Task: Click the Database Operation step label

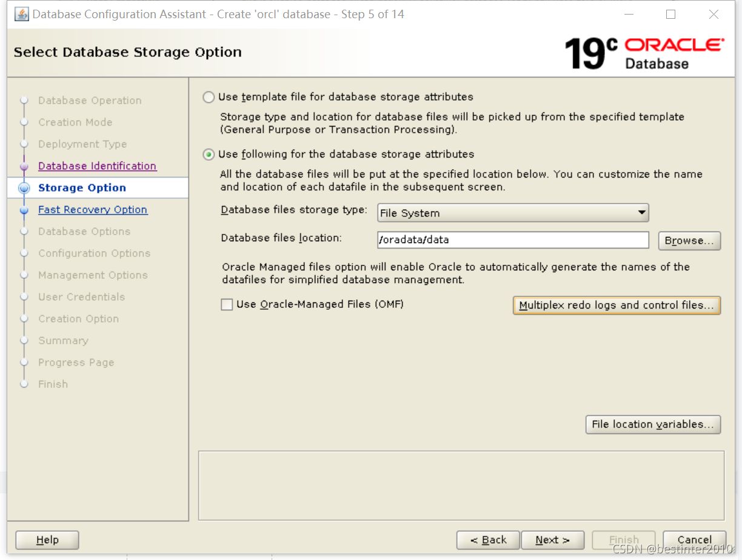Action: coord(90,101)
